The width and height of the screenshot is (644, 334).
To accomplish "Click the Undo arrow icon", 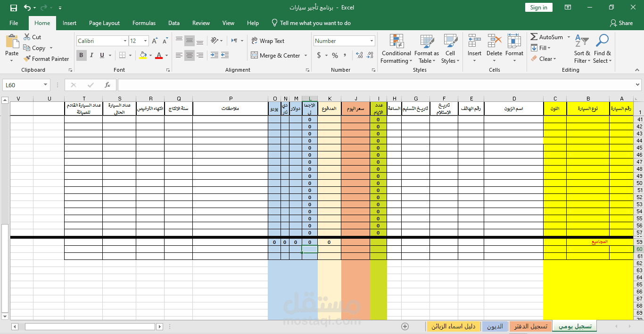I will point(27,8).
